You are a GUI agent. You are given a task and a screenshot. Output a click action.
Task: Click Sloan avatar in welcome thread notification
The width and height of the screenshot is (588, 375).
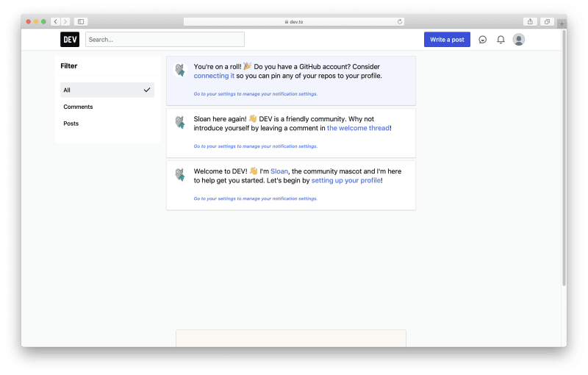point(180,122)
